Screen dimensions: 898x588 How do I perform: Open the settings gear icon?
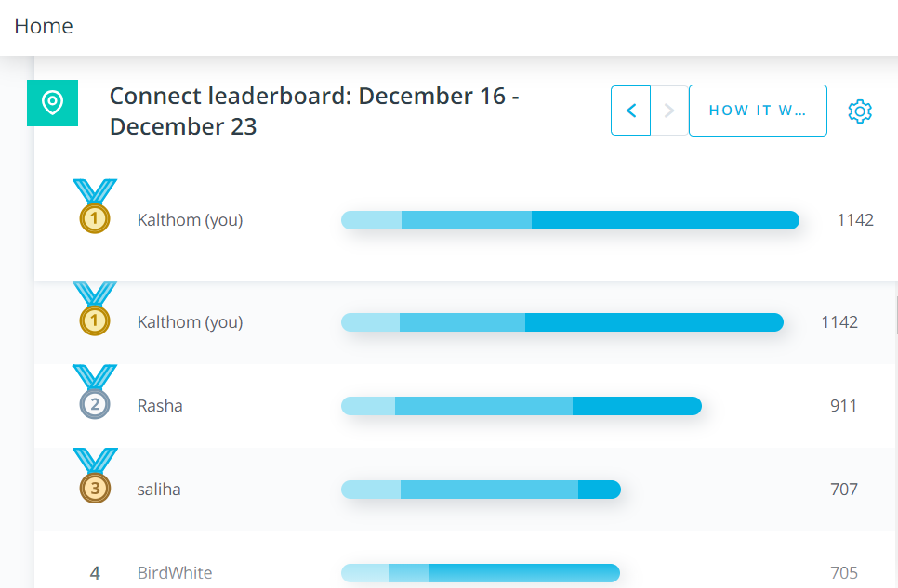pos(860,111)
